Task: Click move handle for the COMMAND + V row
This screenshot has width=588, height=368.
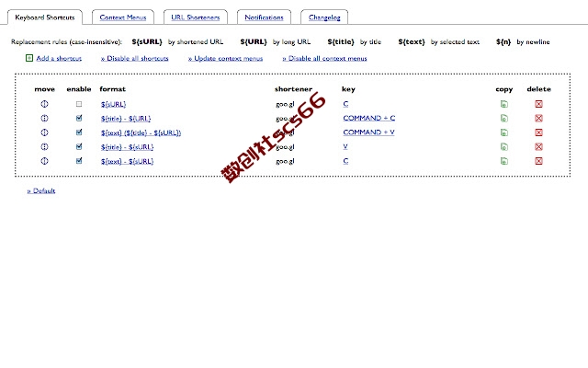Action: click(x=44, y=132)
